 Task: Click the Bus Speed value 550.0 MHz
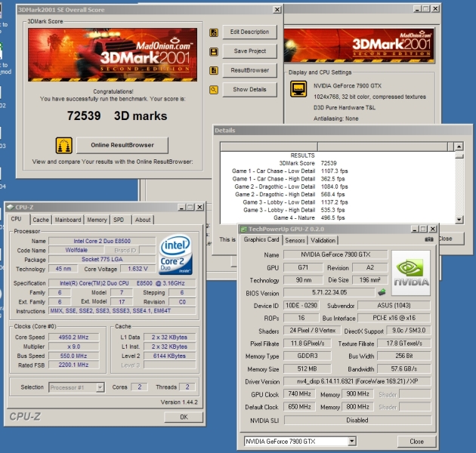(x=74, y=356)
